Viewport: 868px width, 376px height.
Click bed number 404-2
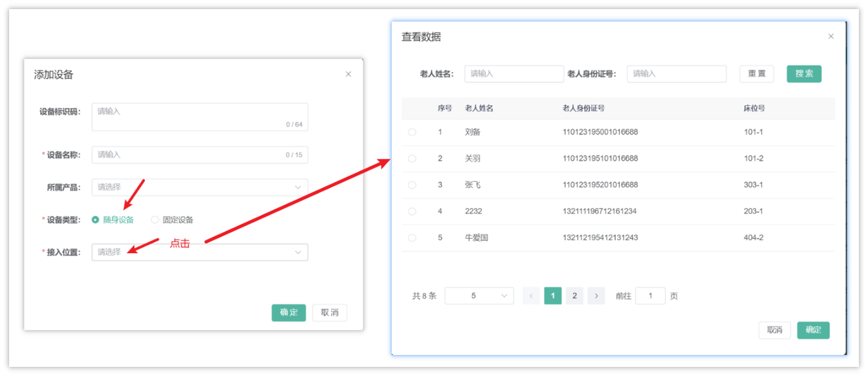click(x=753, y=238)
